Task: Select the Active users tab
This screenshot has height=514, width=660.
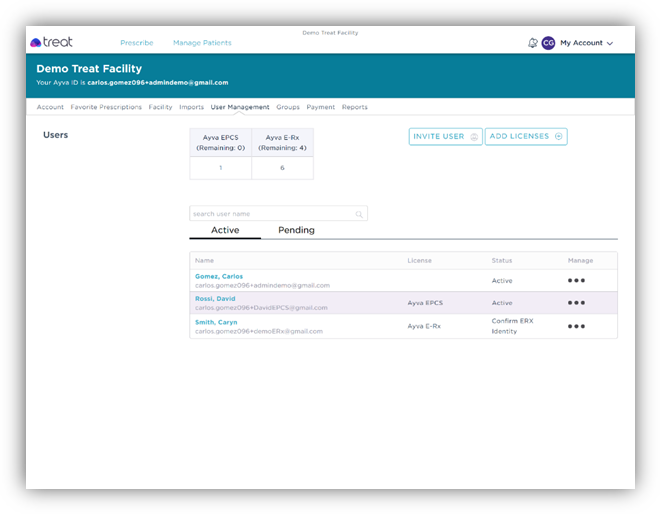Action: (225, 230)
